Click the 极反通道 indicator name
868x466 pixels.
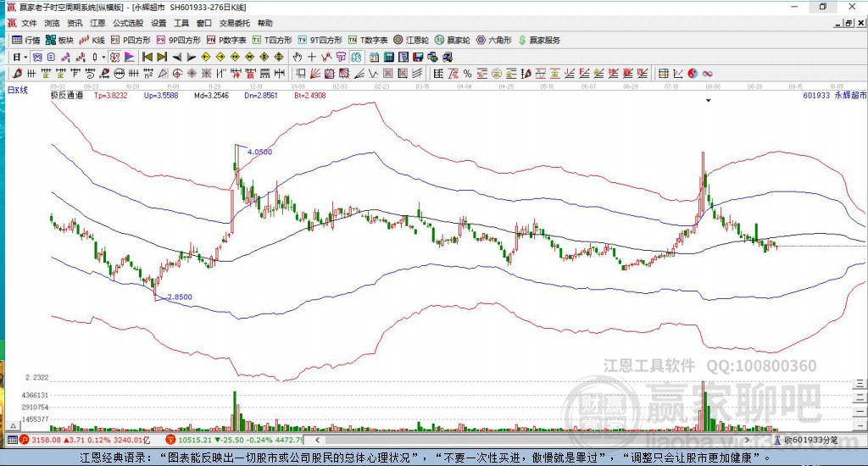pyautogui.click(x=67, y=95)
